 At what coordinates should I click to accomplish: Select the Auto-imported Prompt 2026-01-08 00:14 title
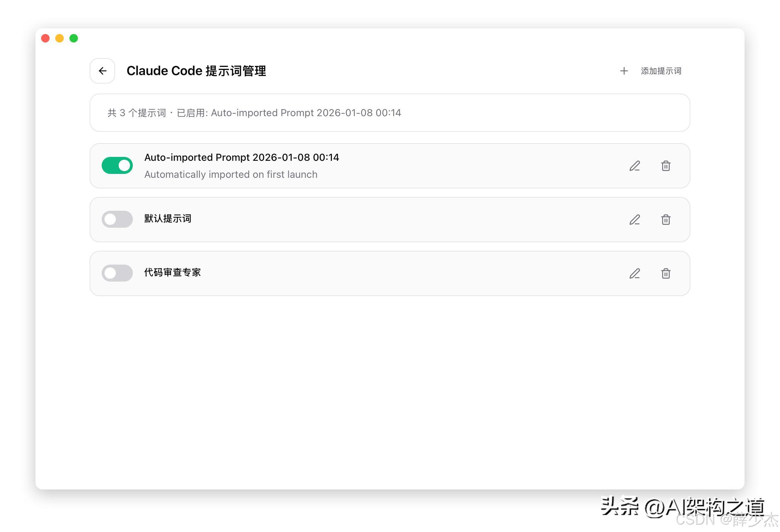[x=242, y=157]
